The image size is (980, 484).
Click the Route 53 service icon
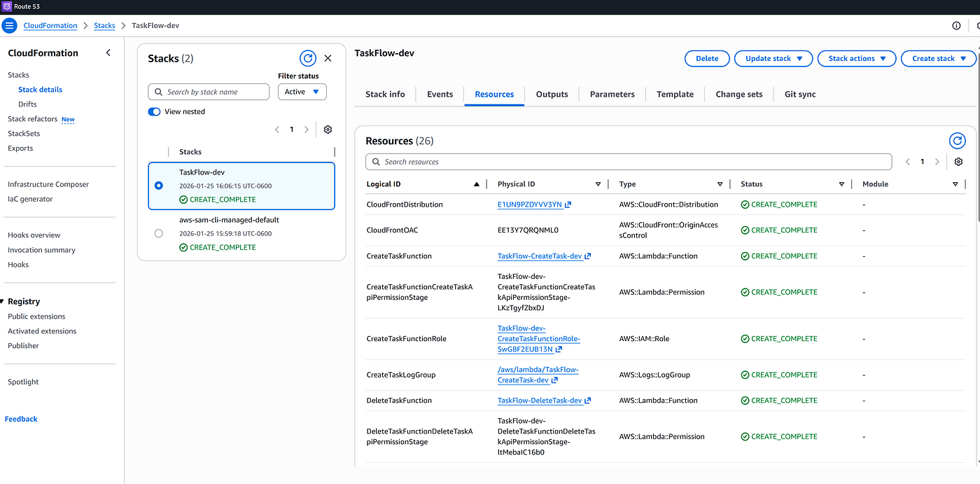6,6
